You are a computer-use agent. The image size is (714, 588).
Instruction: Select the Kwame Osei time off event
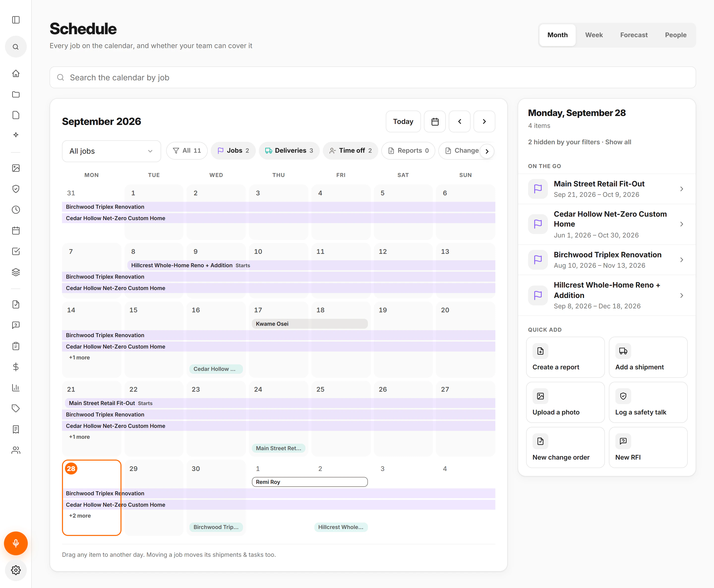click(x=310, y=324)
